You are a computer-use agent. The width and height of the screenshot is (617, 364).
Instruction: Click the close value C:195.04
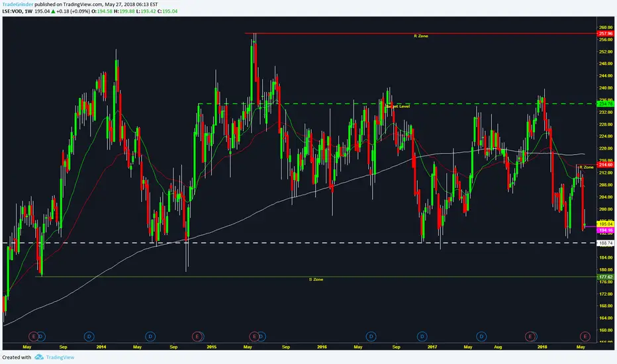tap(167, 11)
